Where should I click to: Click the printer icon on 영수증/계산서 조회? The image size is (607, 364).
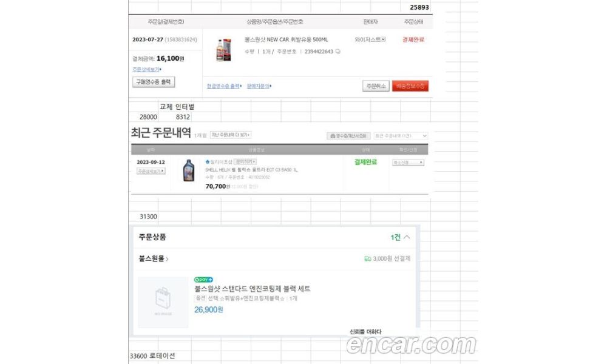point(333,136)
